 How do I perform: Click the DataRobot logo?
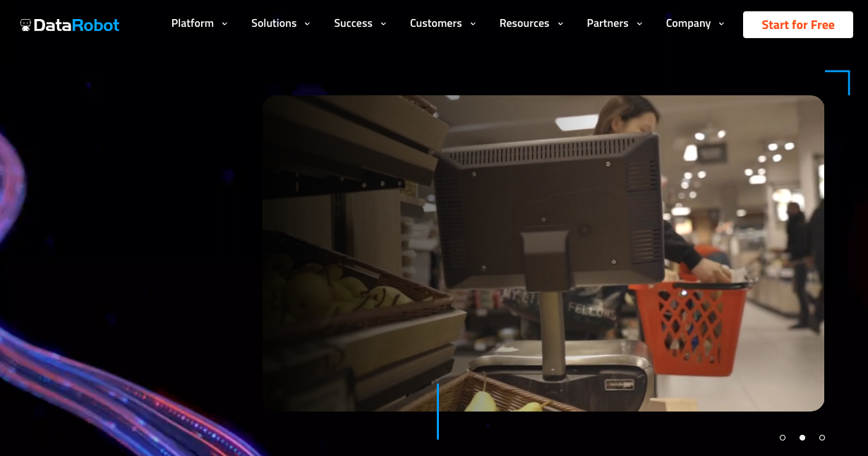[70, 25]
